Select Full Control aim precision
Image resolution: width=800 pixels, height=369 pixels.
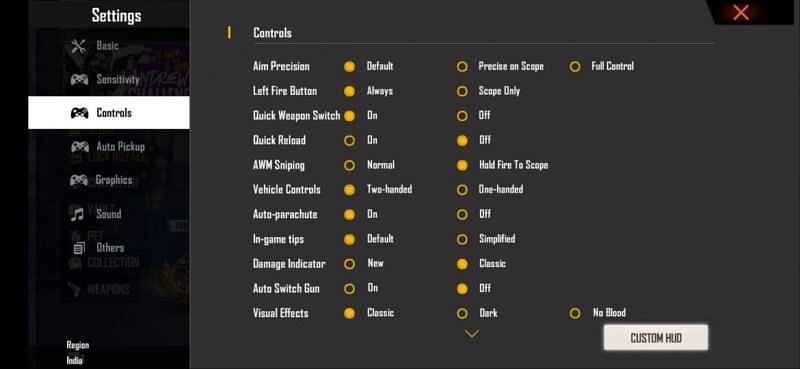pyautogui.click(x=574, y=66)
